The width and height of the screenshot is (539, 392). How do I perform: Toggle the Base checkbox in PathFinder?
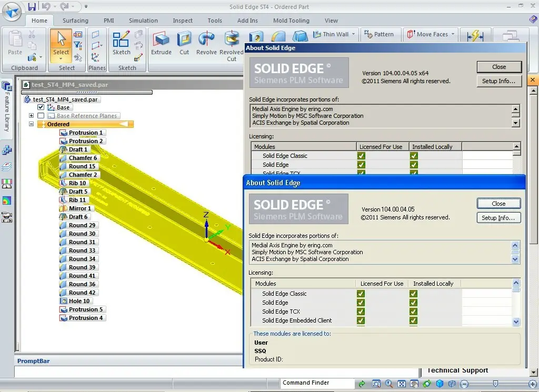(x=41, y=107)
